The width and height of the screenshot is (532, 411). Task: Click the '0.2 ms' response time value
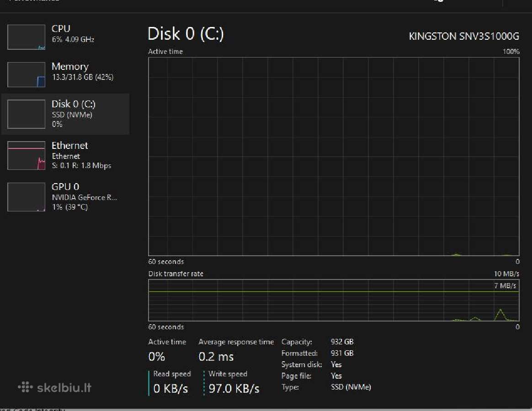click(x=216, y=357)
